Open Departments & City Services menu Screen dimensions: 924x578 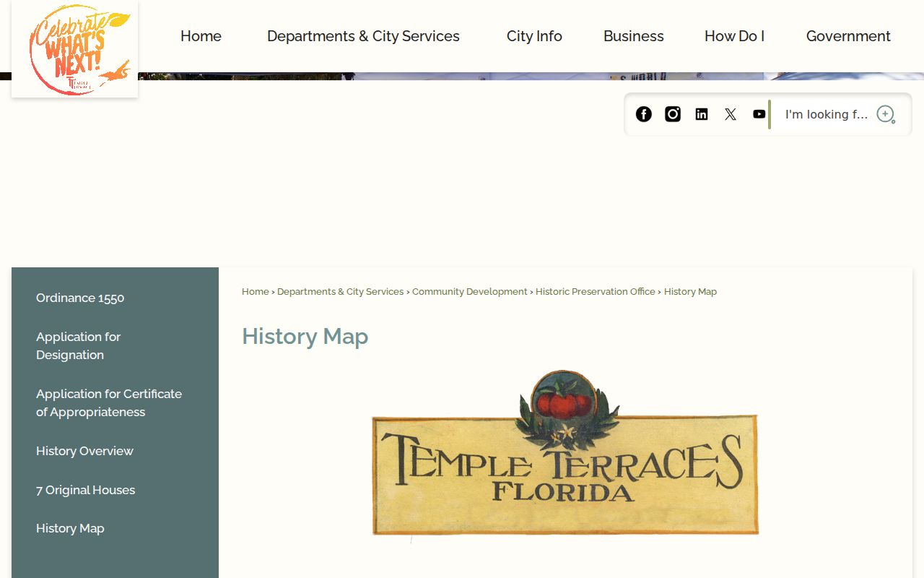[x=363, y=36]
